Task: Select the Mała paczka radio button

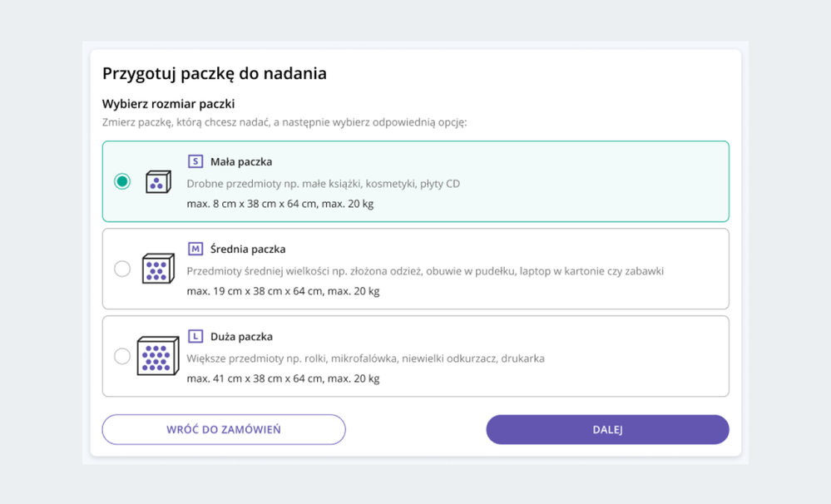Action: point(122,180)
